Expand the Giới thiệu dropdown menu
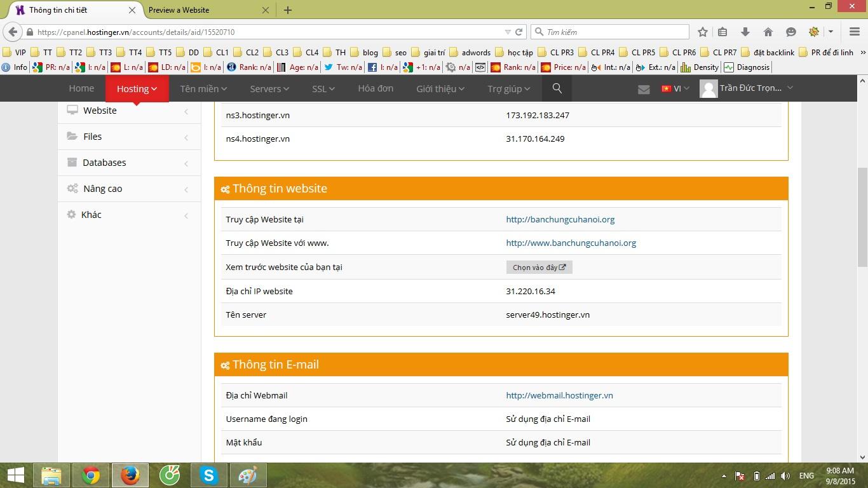The height and width of the screenshot is (488, 868). tap(440, 89)
